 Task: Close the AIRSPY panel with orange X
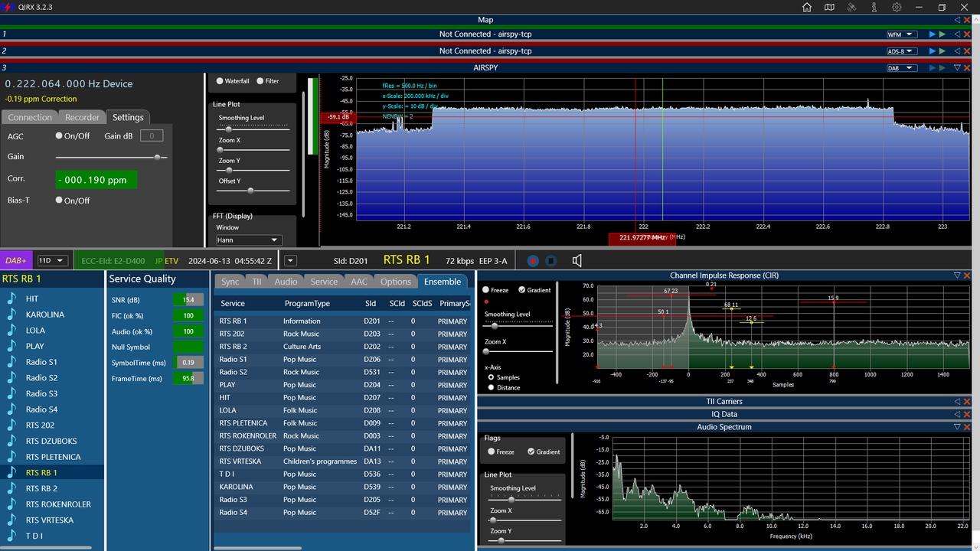pyautogui.click(x=967, y=68)
